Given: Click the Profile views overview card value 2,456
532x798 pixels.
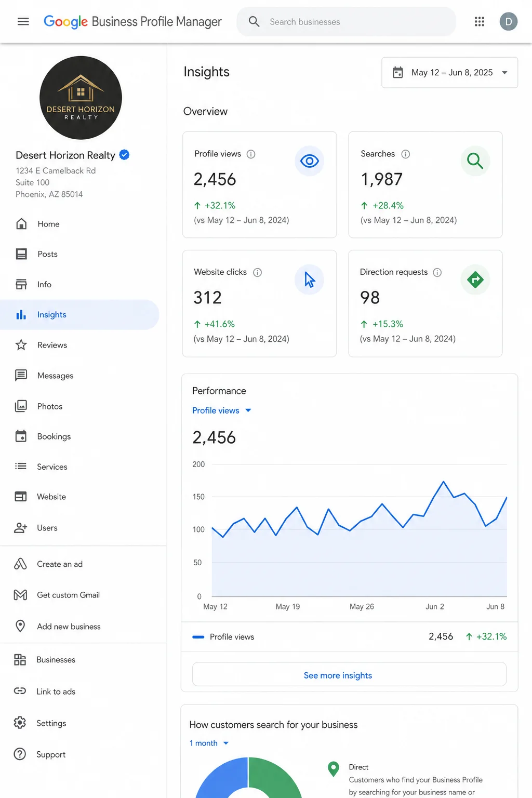Looking at the screenshot, I should tap(215, 180).
